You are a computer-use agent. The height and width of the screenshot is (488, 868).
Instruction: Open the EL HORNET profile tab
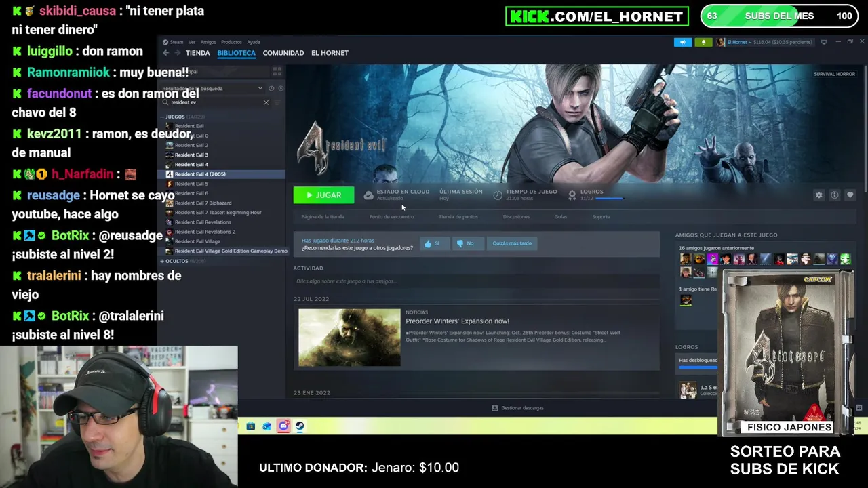[x=330, y=53]
